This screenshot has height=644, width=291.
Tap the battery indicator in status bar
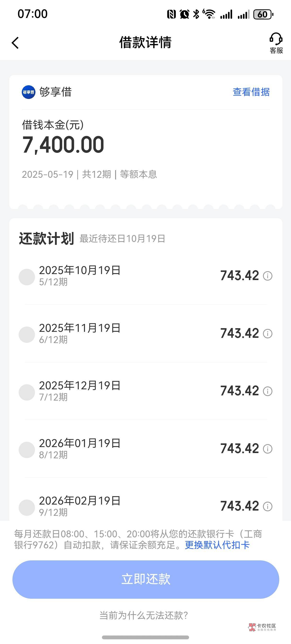coord(263,14)
